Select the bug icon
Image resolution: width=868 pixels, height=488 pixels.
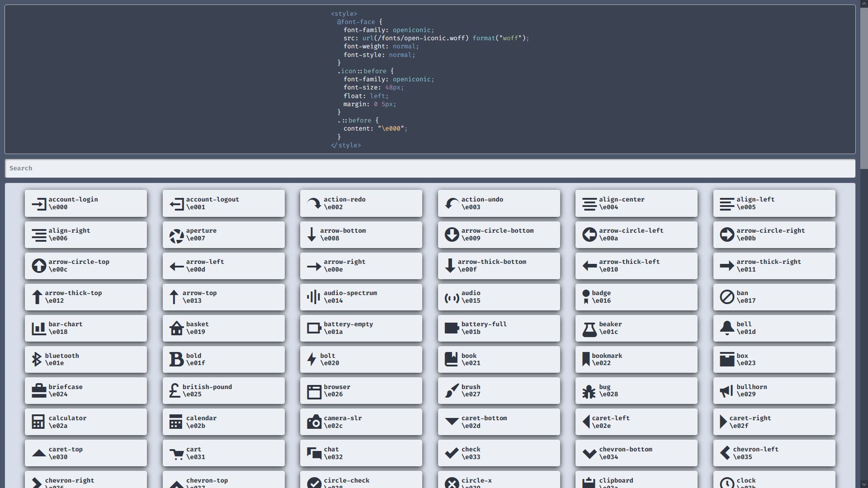(589, 391)
